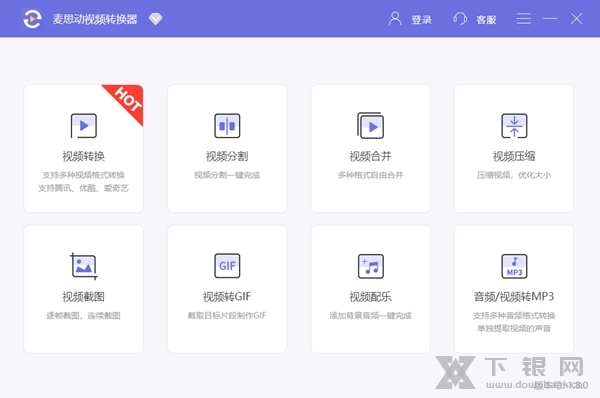Open 视频转换 video conversion

[83, 148]
